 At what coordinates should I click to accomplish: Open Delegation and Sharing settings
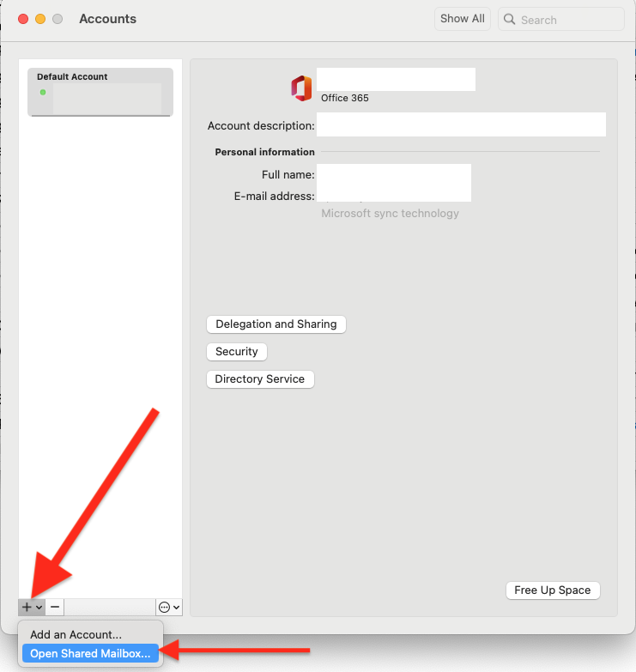(276, 324)
